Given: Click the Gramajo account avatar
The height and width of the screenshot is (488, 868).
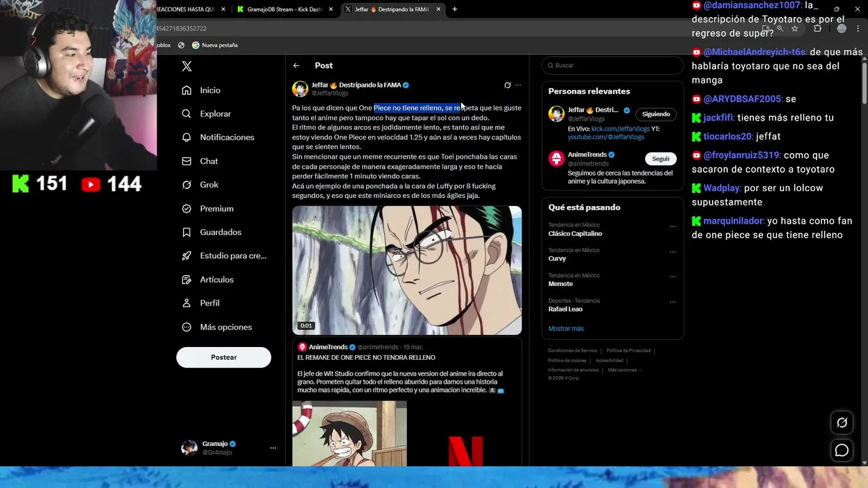Looking at the screenshot, I should click(189, 448).
